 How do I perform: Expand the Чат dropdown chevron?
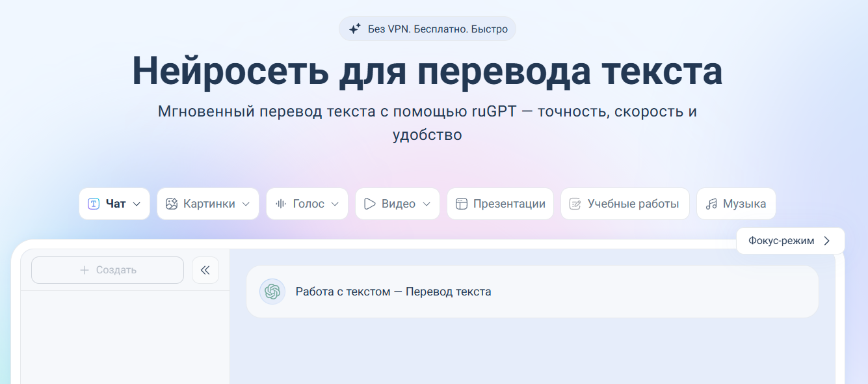tap(137, 204)
